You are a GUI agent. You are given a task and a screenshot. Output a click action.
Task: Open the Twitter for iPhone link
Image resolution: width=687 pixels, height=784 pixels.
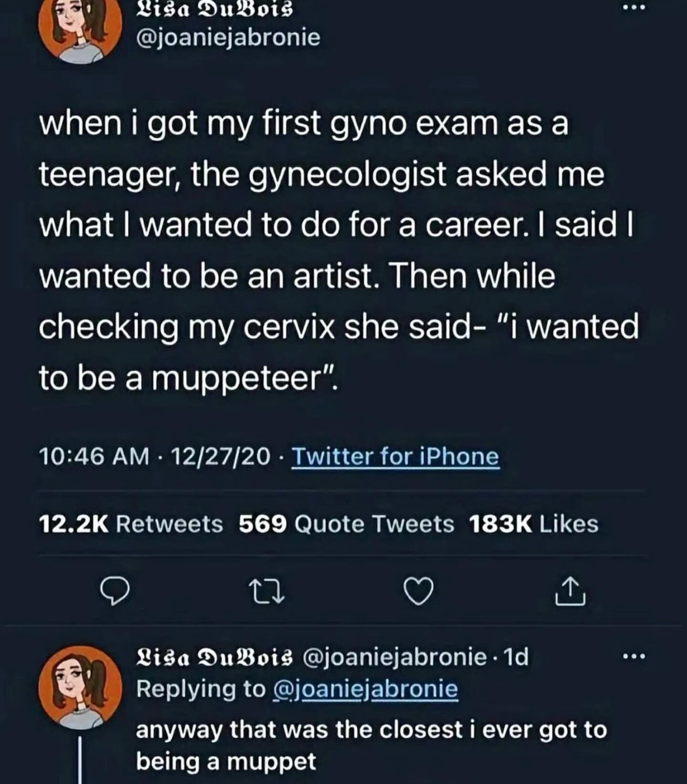pyautogui.click(x=395, y=457)
